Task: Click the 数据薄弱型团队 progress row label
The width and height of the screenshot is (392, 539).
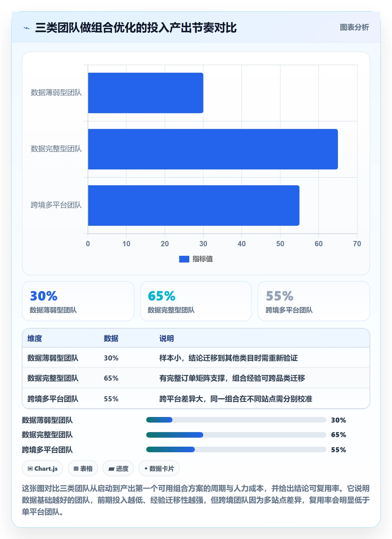Action: coord(47,420)
